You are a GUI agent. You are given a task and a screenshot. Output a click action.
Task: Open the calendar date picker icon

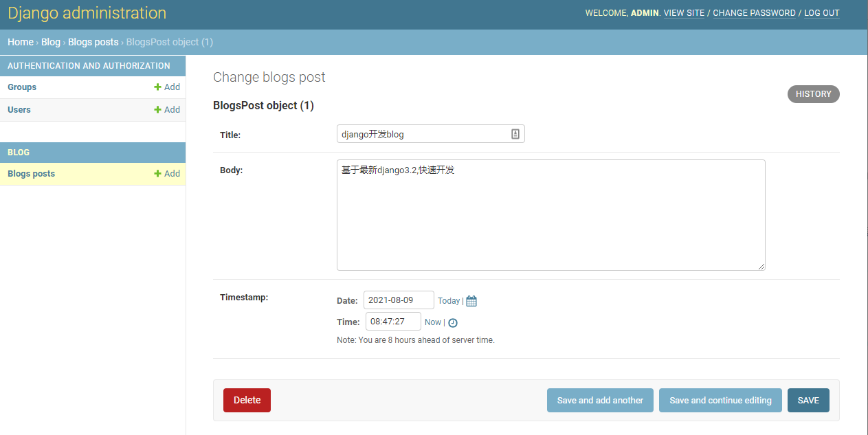pyautogui.click(x=471, y=301)
